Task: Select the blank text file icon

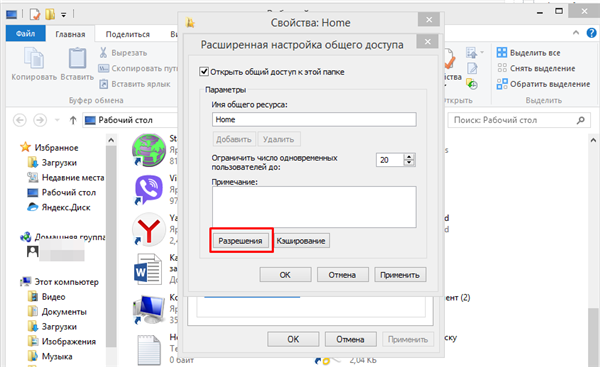Action: tap(149, 349)
